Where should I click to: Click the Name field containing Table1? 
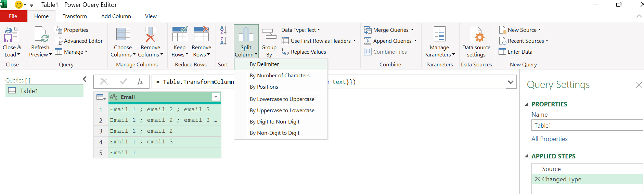(x=587, y=125)
